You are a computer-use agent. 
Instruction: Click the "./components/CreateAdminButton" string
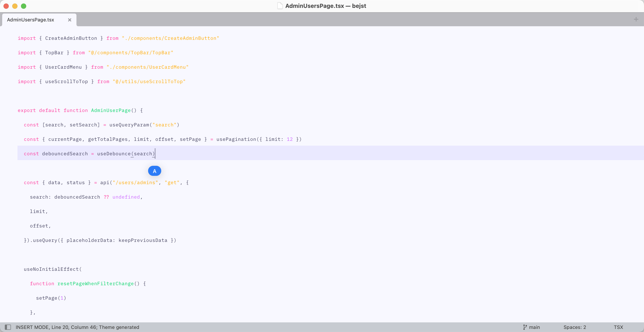[170, 38]
